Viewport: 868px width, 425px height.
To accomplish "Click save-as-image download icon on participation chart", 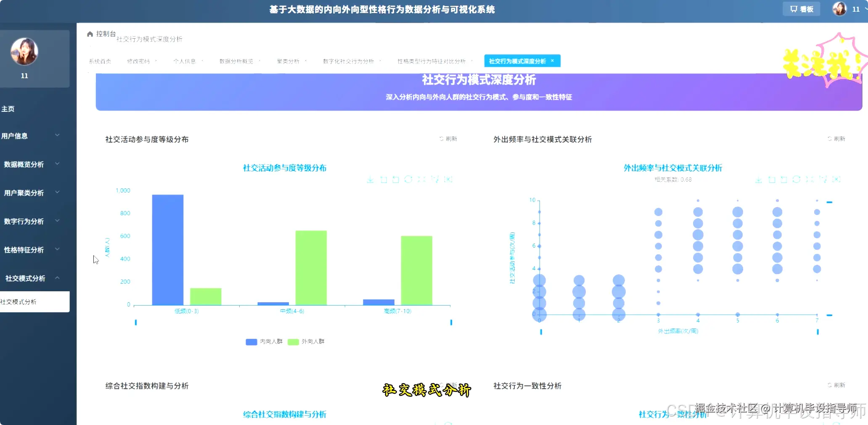I will 370,180.
